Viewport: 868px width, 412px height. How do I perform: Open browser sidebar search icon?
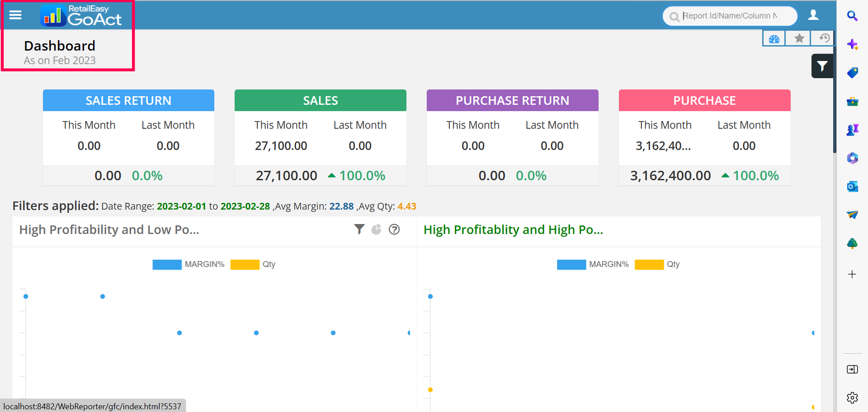click(852, 16)
